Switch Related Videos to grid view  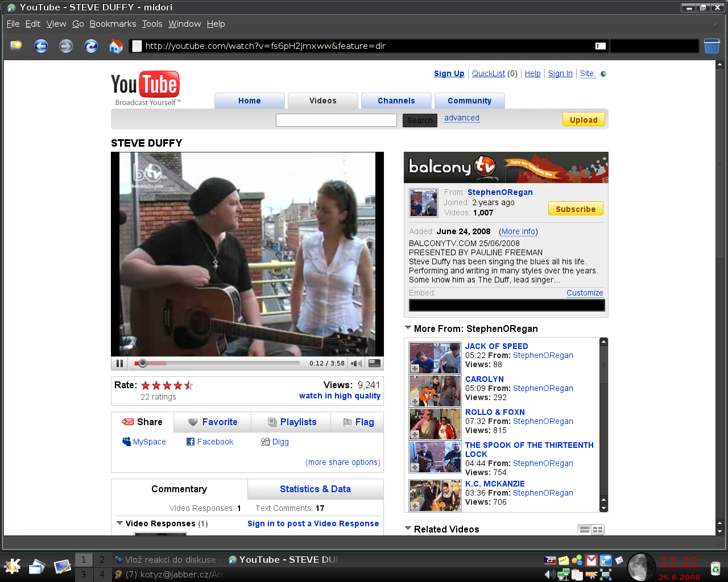[x=597, y=530]
